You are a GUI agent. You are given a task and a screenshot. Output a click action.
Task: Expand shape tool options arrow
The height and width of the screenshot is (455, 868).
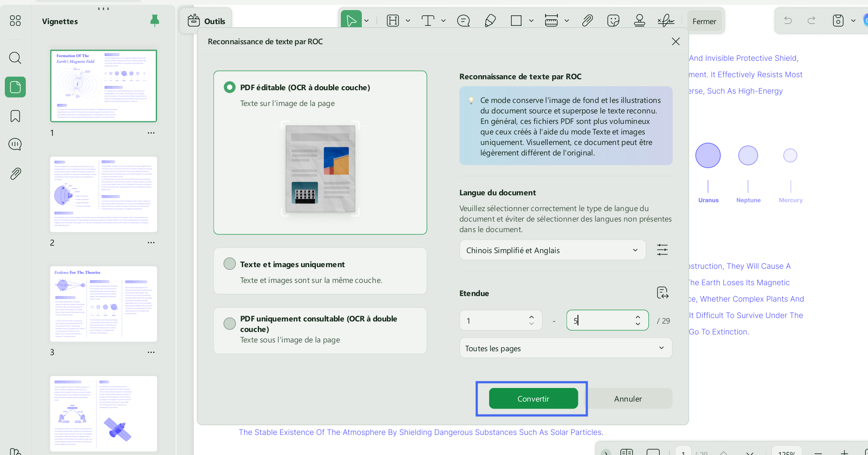[x=531, y=21]
